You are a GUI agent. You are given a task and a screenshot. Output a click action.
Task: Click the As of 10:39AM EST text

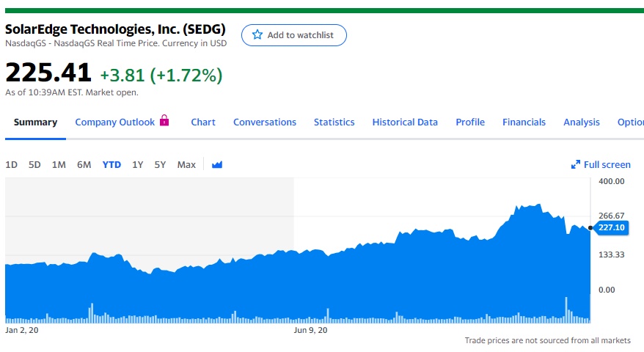(72, 92)
